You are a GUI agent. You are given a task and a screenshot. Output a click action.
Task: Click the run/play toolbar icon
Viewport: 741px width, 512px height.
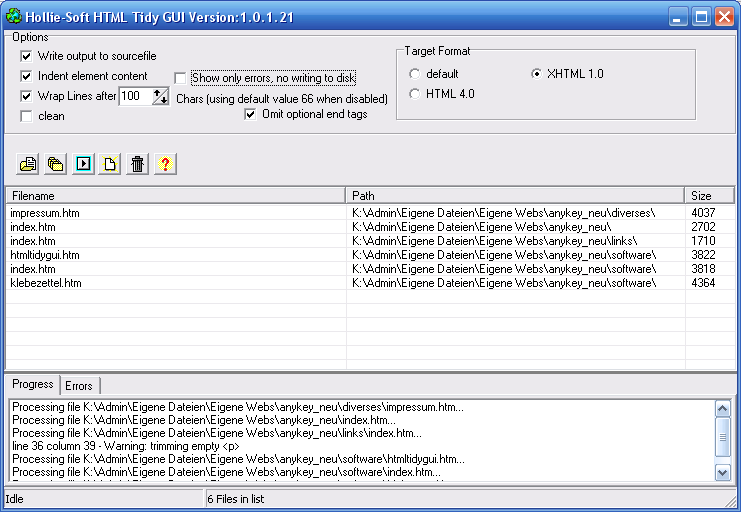83,165
